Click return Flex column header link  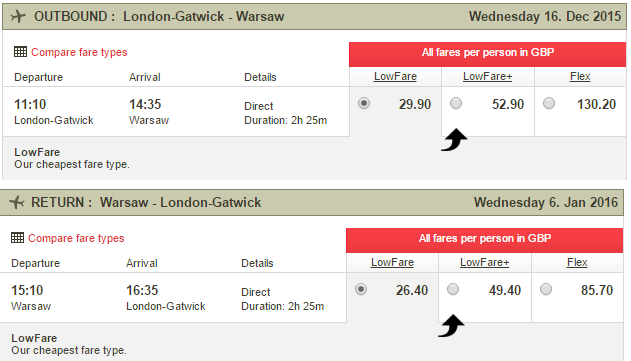(577, 262)
